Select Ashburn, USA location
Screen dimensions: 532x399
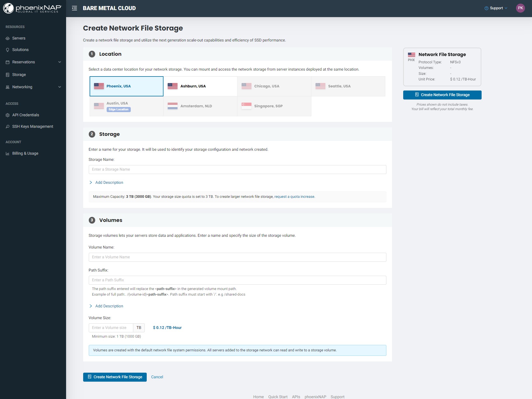click(200, 86)
